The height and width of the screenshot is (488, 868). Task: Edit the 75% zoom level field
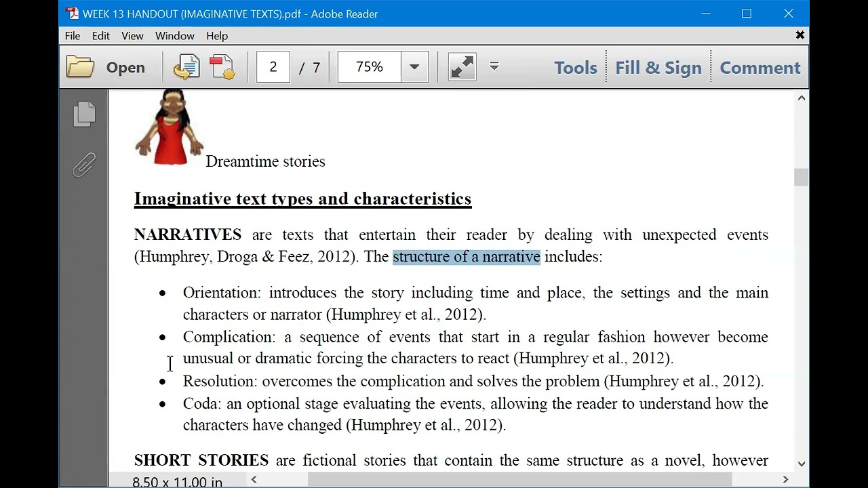click(x=369, y=67)
